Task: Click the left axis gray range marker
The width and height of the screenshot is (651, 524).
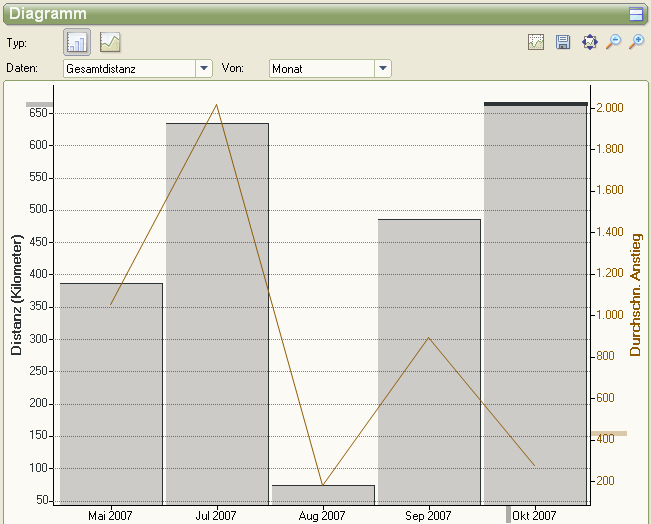Action: tap(38, 104)
